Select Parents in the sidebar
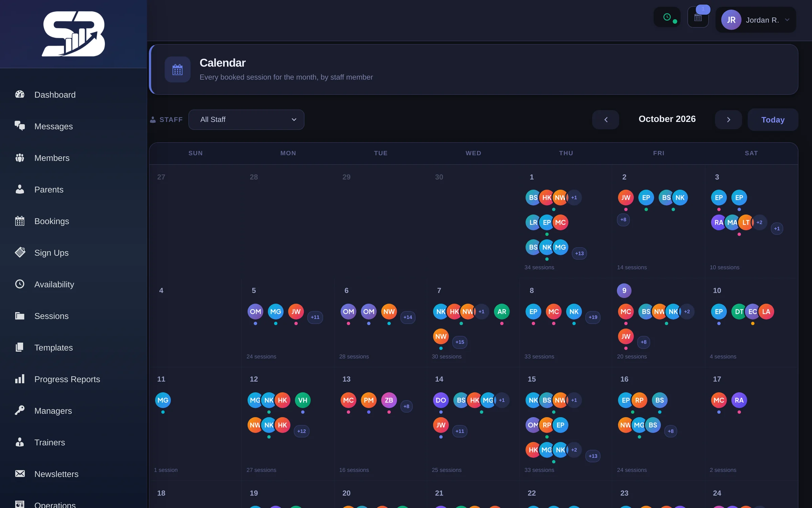 click(x=49, y=190)
